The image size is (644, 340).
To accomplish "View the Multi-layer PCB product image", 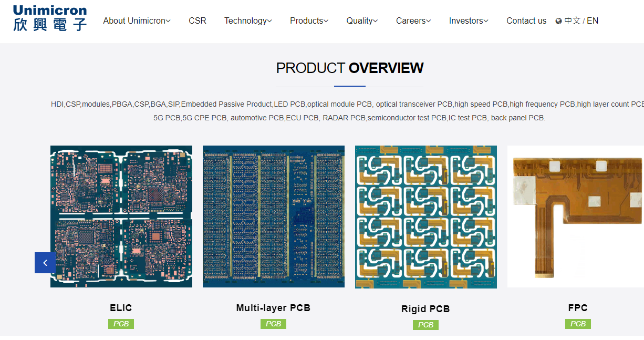I will (x=274, y=217).
